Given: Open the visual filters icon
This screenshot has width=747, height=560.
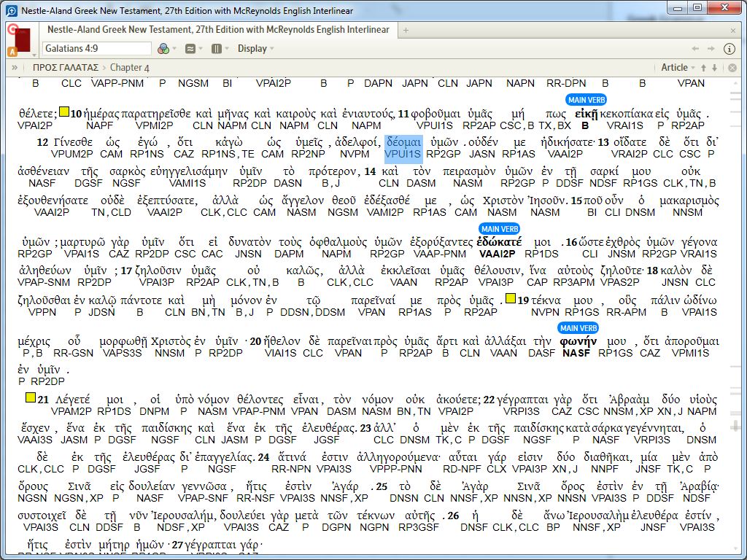Looking at the screenshot, I should pyautogui.click(x=163, y=49).
